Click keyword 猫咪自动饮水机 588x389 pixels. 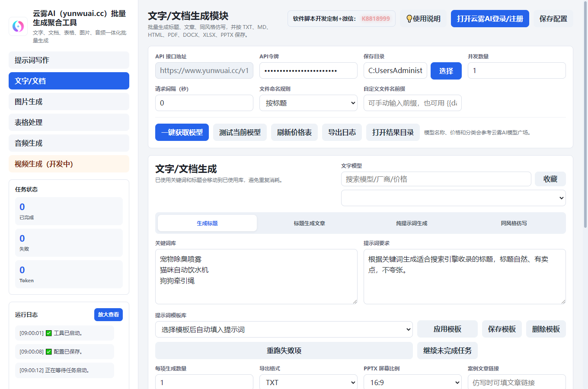(184, 270)
